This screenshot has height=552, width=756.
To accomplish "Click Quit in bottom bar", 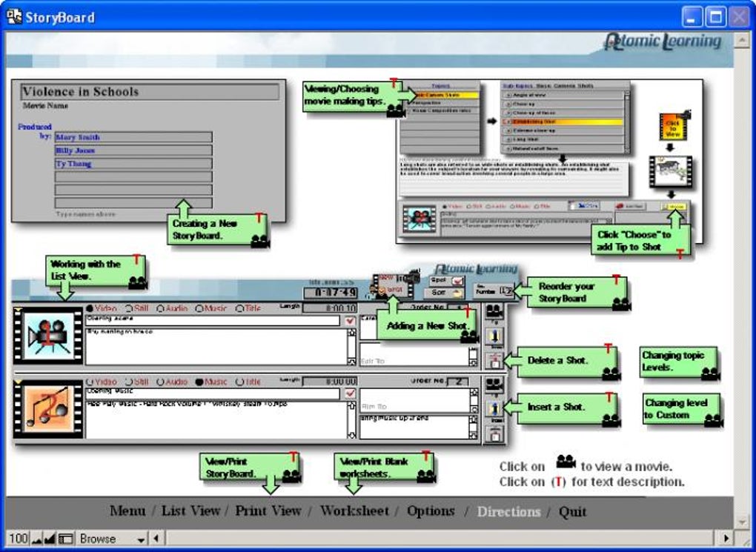I will (573, 511).
